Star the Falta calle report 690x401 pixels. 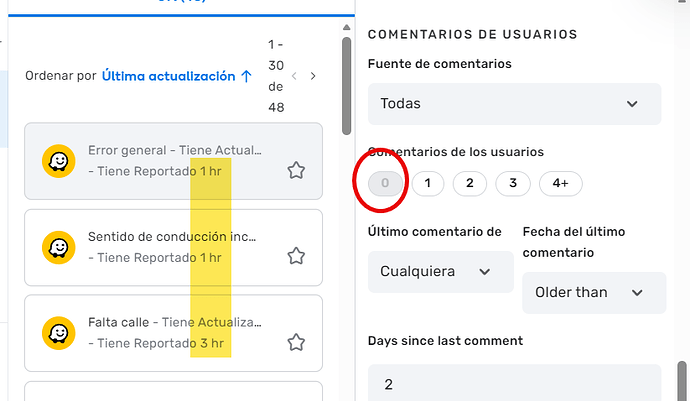click(x=296, y=342)
